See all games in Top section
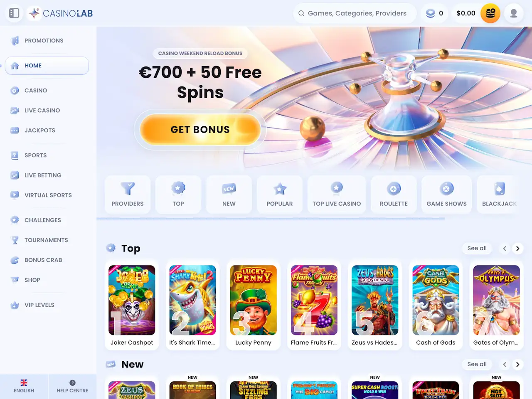The width and height of the screenshot is (532, 399). click(x=477, y=249)
